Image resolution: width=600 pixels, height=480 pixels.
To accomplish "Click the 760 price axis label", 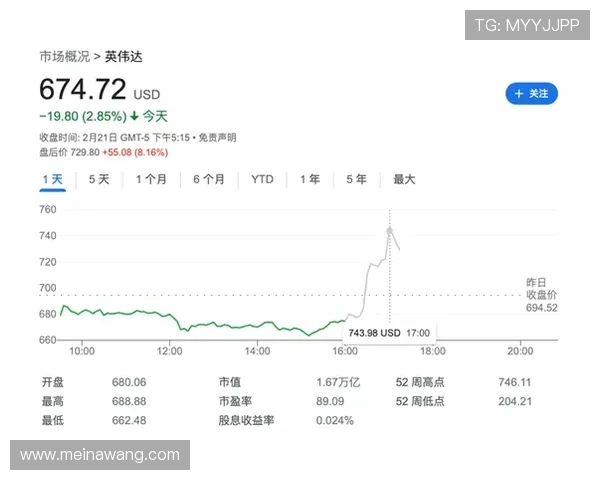I will [48, 209].
